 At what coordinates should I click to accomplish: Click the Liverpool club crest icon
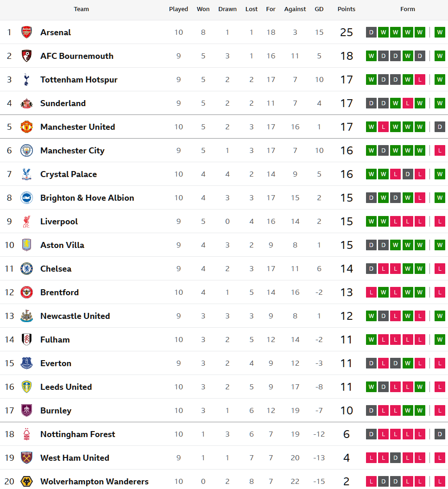pos(26,222)
